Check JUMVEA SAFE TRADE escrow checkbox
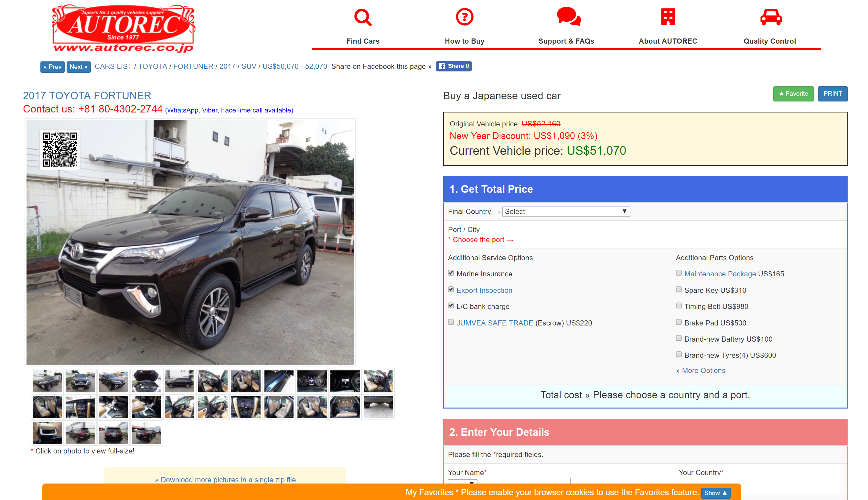Screen dimensions: 868x500 tap(451, 322)
